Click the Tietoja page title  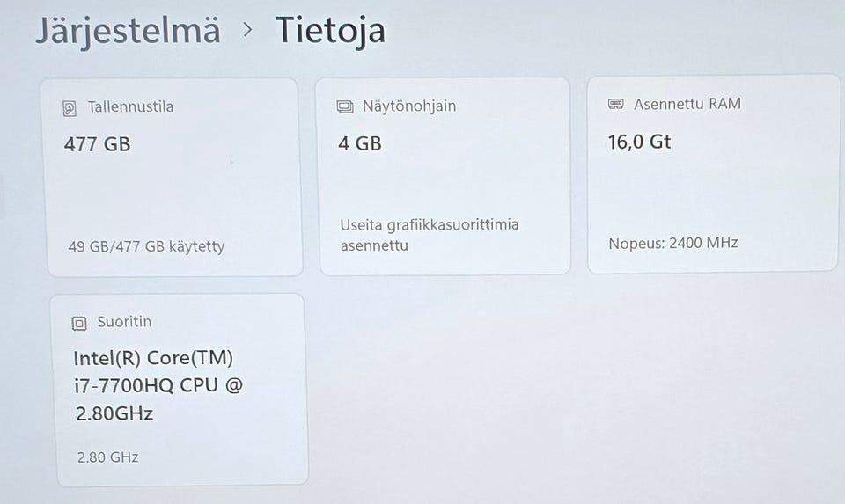tap(330, 30)
